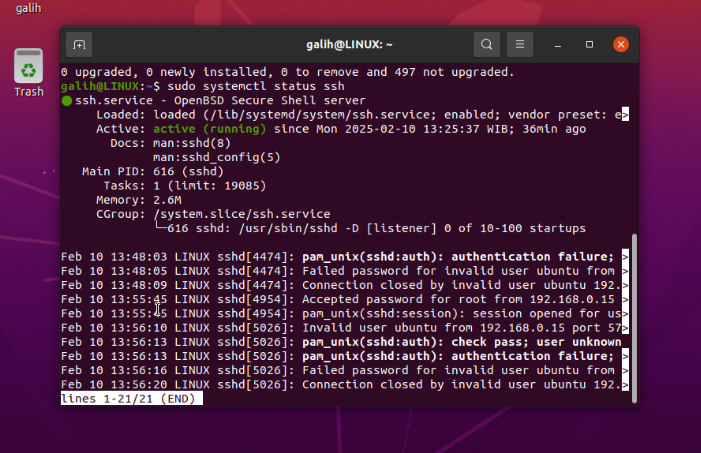This screenshot has width=701, height=453.
Task: Open the terminal hamburger menu
Action: 519,44
